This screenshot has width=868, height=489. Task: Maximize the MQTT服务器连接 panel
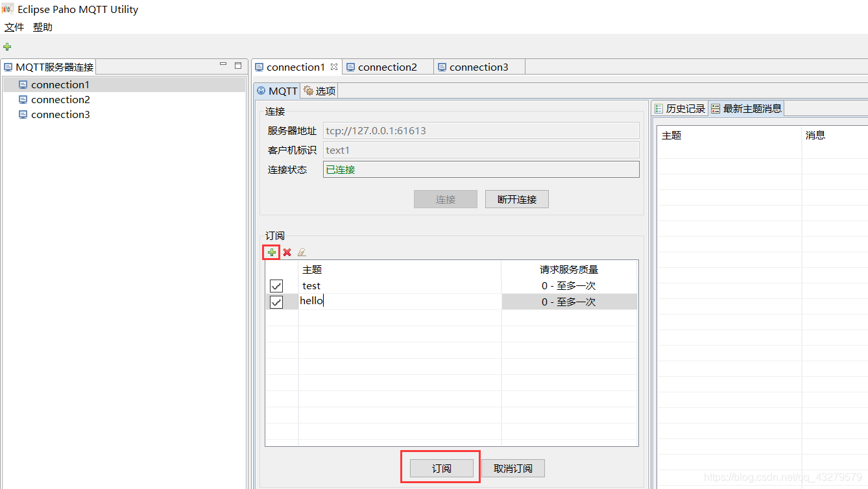coord(238,65)
